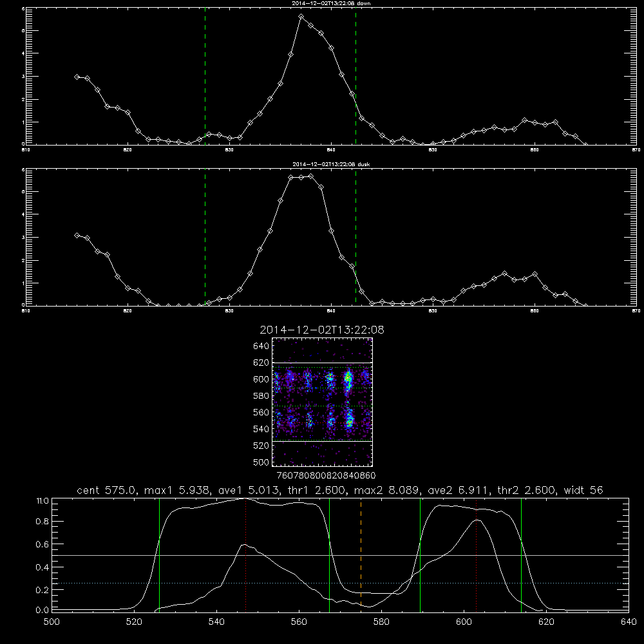Click the right green dashed line in dawn plot
Image resolution: width=644 pixels, height=644 pixels.
coord(355,76)
